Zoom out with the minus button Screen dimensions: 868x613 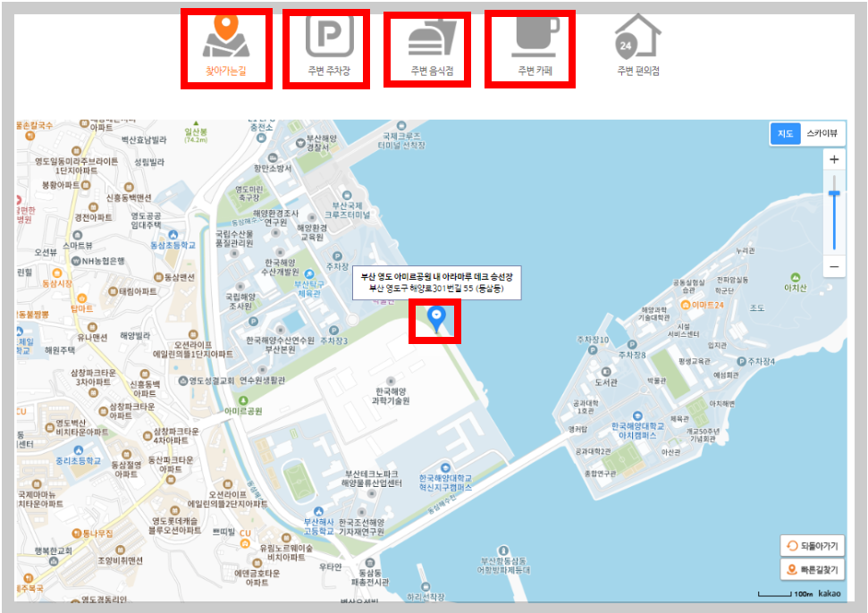point(834,266)
